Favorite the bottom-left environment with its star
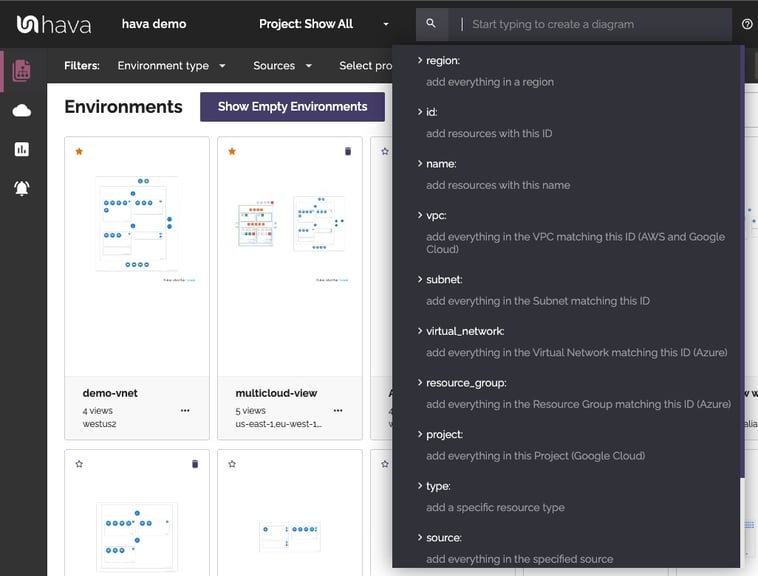The height and width of the screenshot is (576, 758). pos(79,464)
